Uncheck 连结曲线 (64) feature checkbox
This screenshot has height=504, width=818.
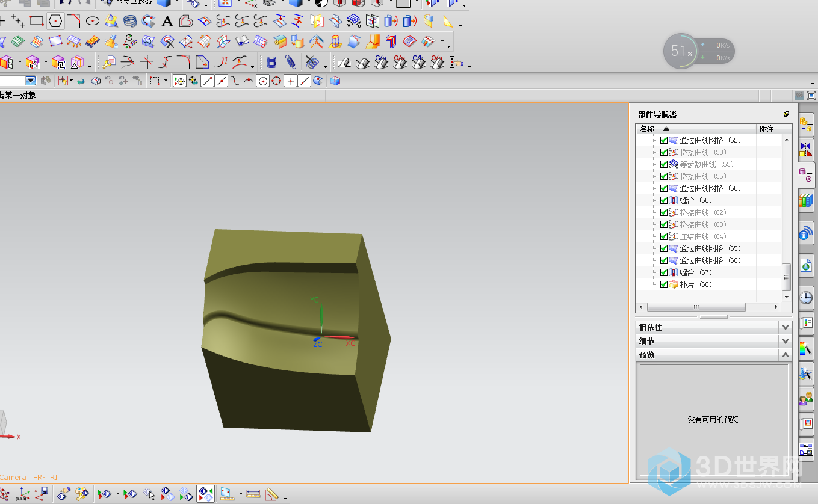(x=664, y=236)
